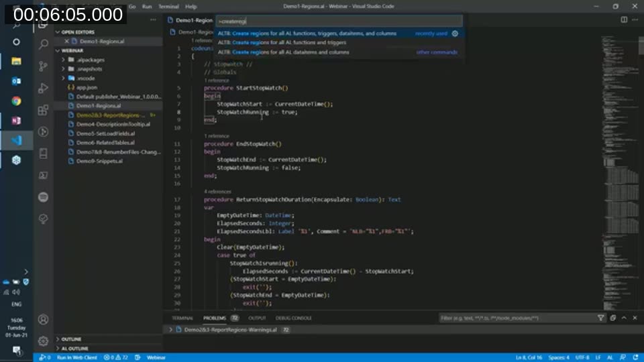Open OneNote from the taskbar
The width and height of the screenshot is (644, 362).
click(16, 120)
